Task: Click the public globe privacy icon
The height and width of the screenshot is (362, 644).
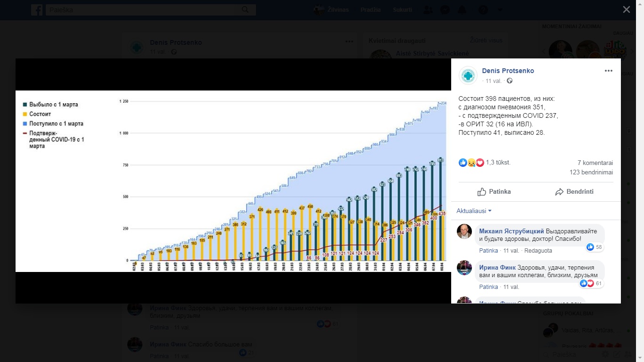Action: coord(510,81)
